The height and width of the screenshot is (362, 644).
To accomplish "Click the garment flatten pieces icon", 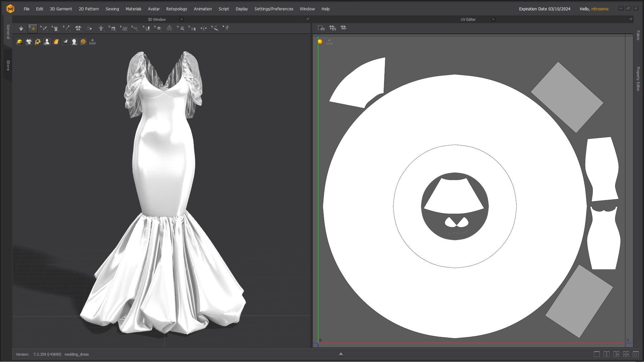I will pyautogui.click(x=78, y=28).
